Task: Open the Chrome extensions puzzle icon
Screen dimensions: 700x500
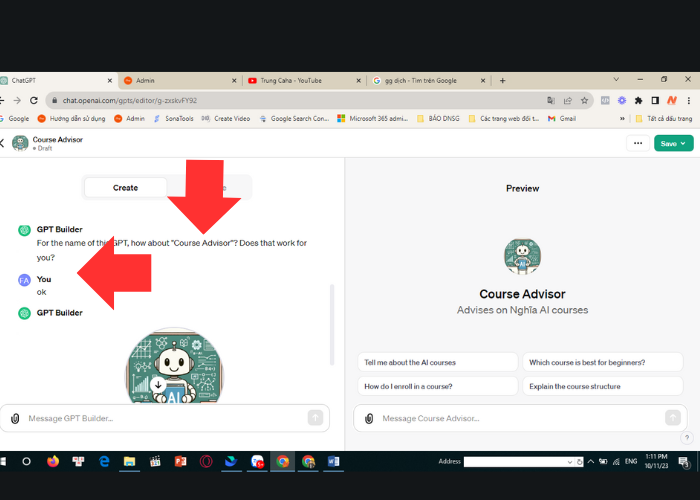Action: (x=638, y=100)
